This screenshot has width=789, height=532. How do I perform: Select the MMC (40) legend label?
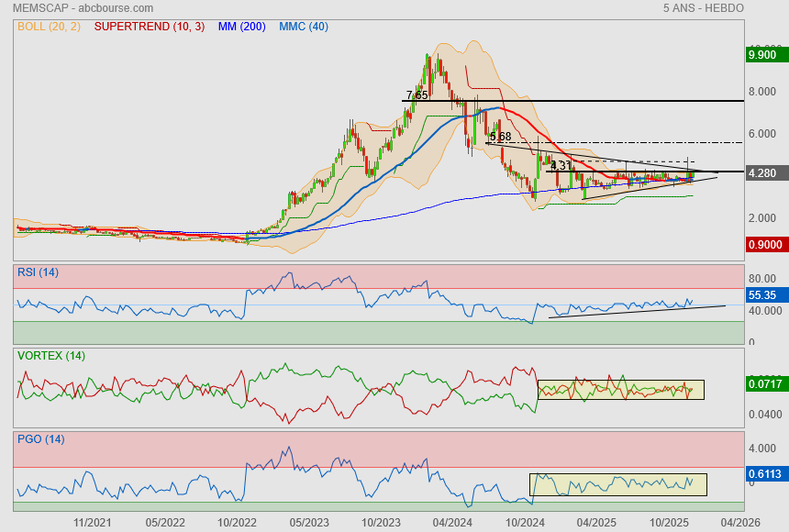[303, 27]
